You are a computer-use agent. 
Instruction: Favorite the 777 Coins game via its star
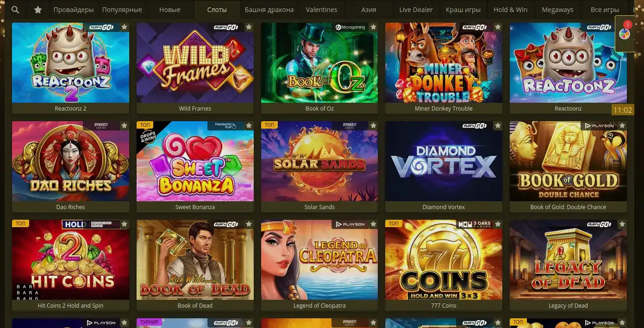click(x=498, y=224)
